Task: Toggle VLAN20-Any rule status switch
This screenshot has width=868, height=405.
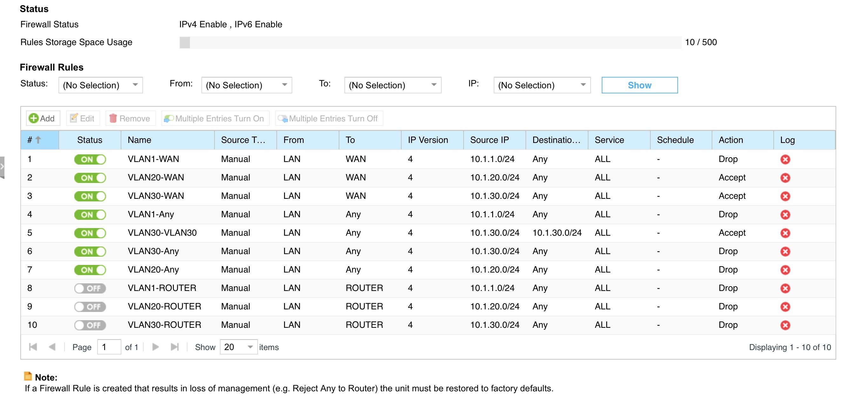Action: coord(90,270)
